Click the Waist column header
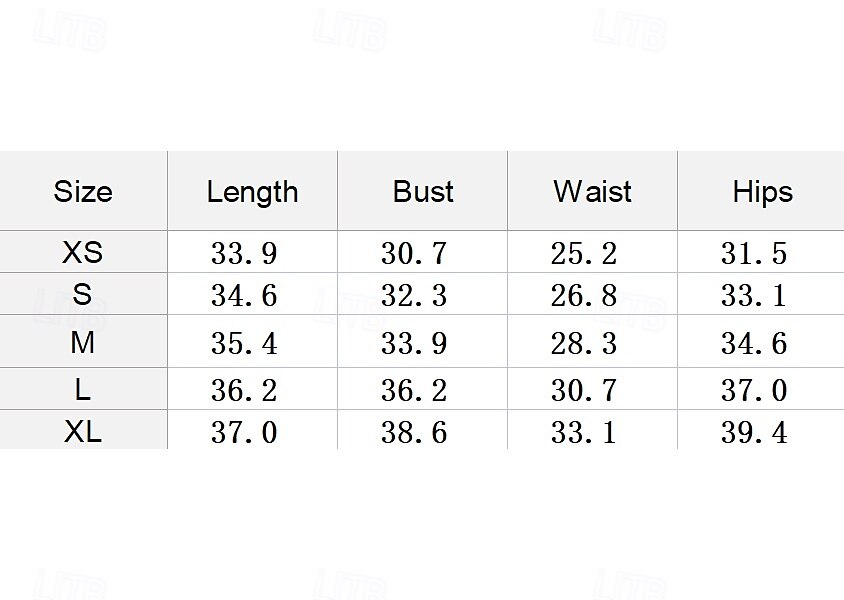Viewport: 844px width, 600px height. coord(592,192)
